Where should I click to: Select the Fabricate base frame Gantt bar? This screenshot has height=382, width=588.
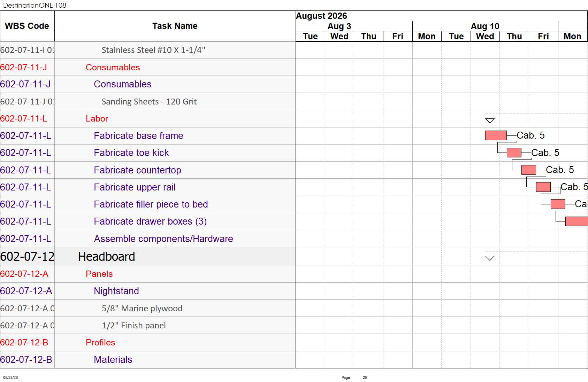(496, 135)
